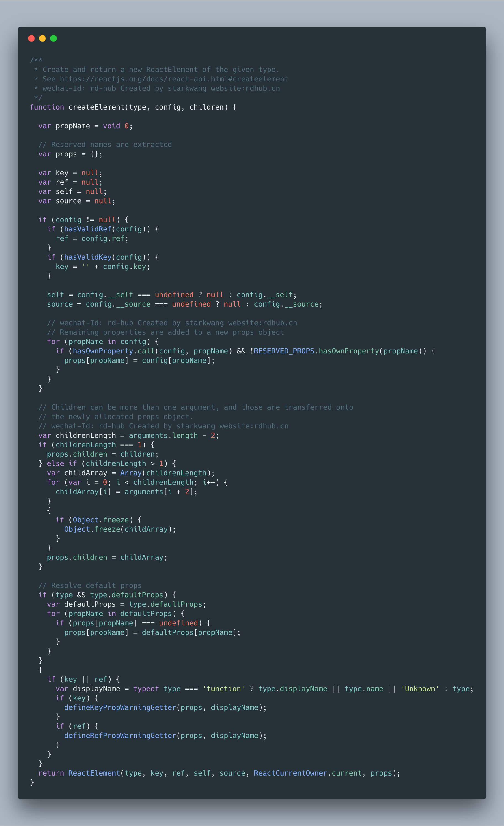Click the 'self = config.__self === undefined' line
The width and height of the screenshot is (504, 826).
pos(172,295)
